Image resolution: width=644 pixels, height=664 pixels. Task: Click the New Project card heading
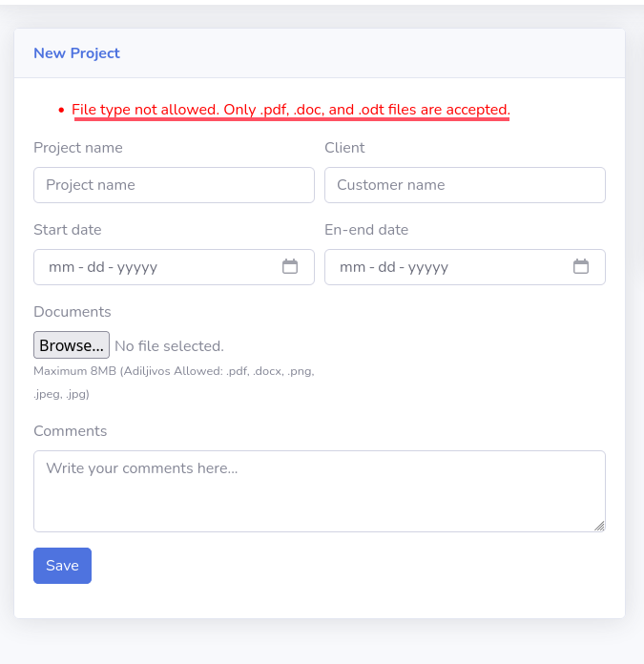pos(76,53)
